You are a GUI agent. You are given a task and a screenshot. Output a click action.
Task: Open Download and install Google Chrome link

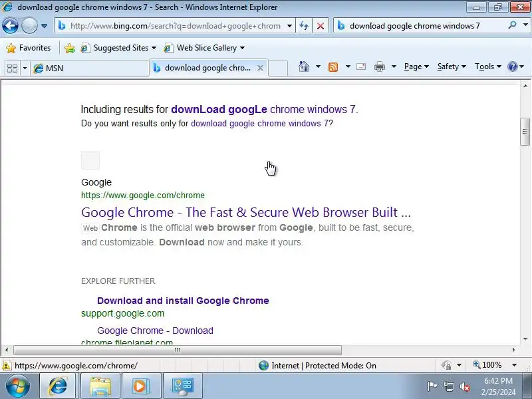[x=183, y=301]
